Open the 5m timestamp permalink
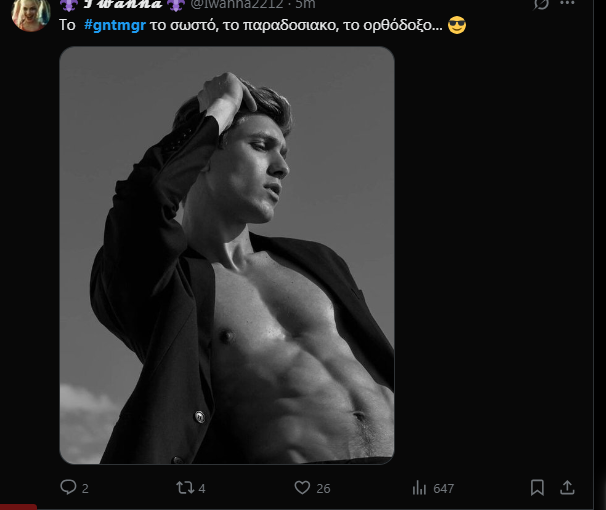Image resolution: width=606 pixels, height=510 pixels. pos(305,4)
